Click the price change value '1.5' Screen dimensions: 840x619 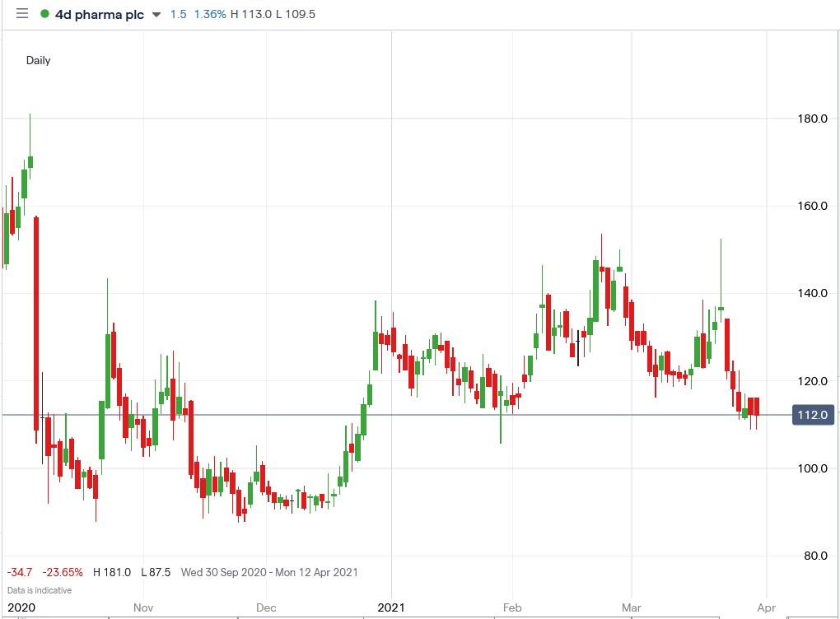pyautogui.click(x=176, y=14)
